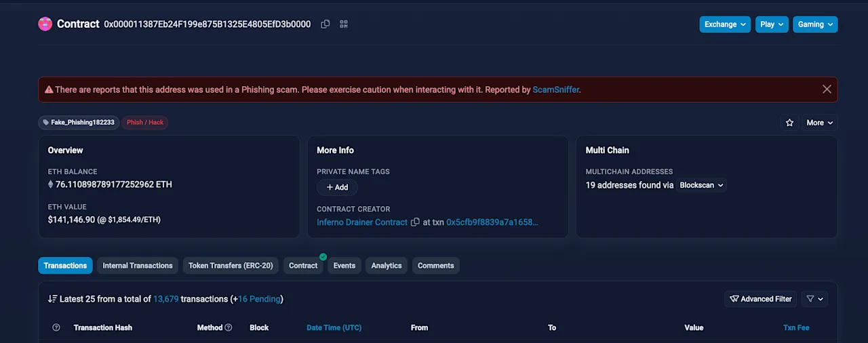Viewport: 868px width, 343px height.
Task: Click the Ethereum icon beside ETH balance
Action: point(50,184)
